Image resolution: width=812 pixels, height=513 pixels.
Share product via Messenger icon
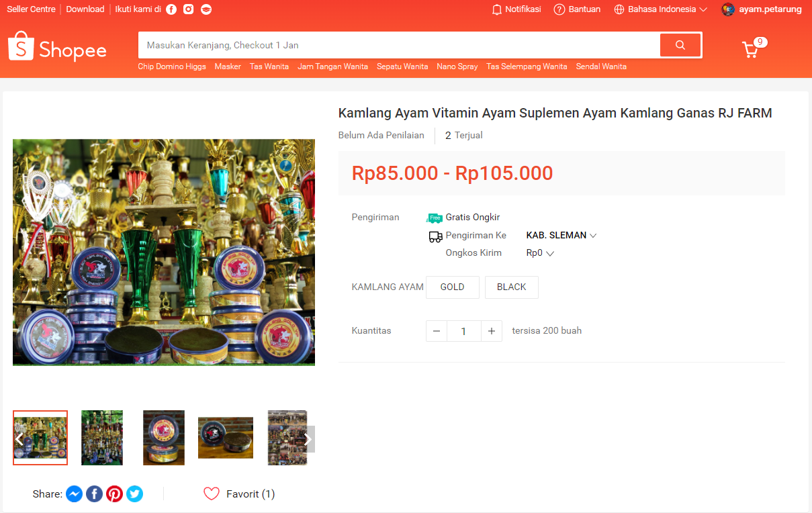click(75, 494)
